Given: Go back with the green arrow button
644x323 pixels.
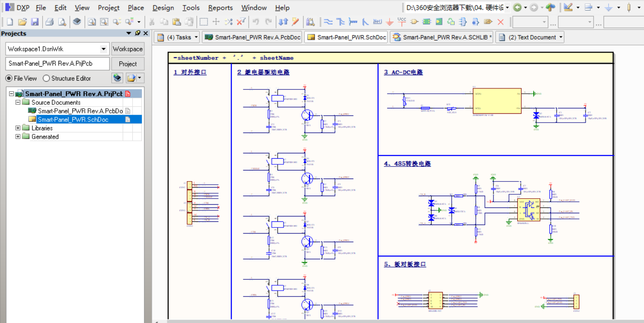Looking at the screenshot, I should tap(517, 7).
